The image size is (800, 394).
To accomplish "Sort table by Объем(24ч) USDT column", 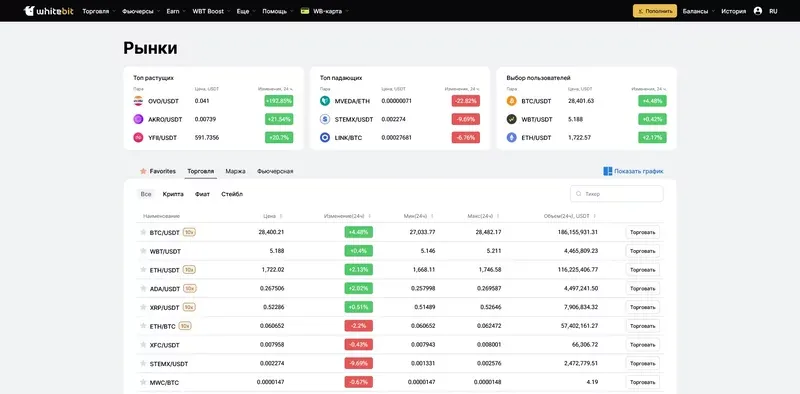I will point(570,216).
